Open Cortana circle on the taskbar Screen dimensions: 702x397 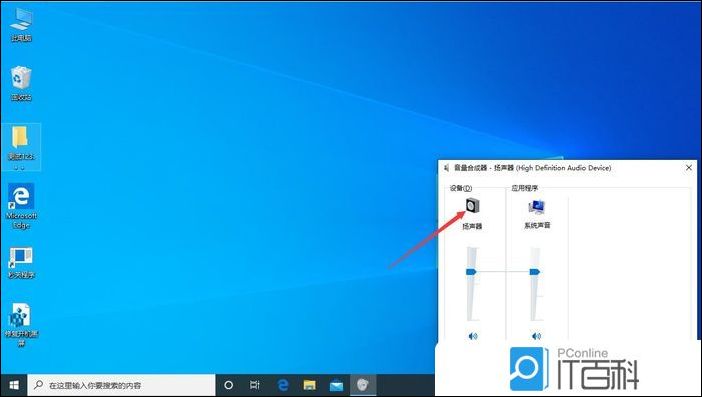click(x=228, y=385)
